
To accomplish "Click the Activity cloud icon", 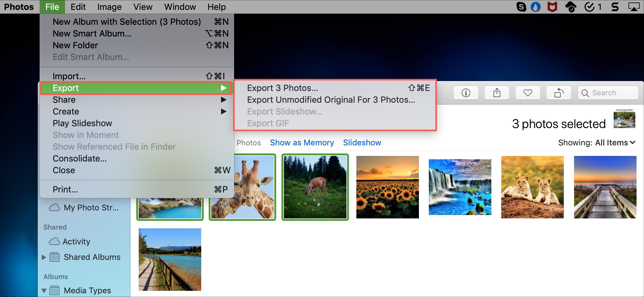I will 54,241.
